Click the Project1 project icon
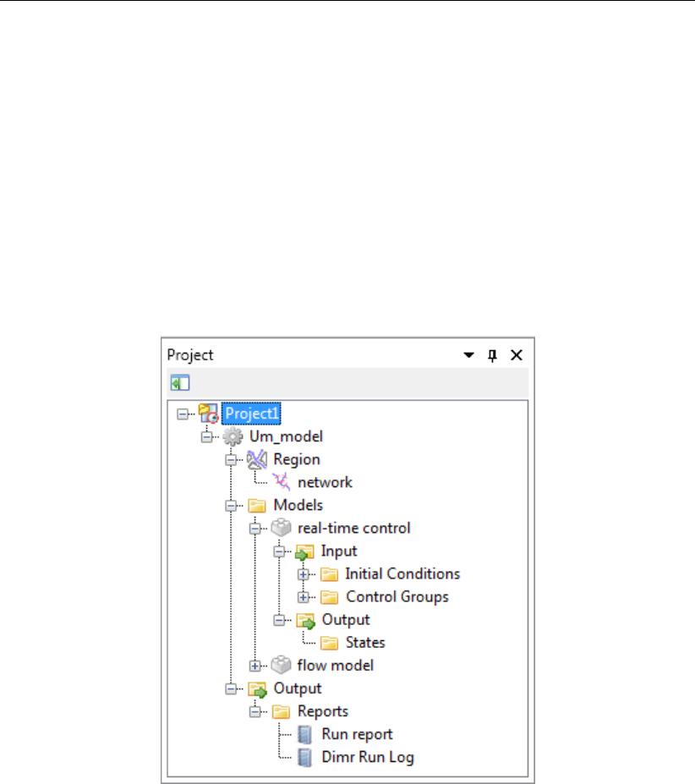Screen dimensions: 695x784 (x=209, y=414)
